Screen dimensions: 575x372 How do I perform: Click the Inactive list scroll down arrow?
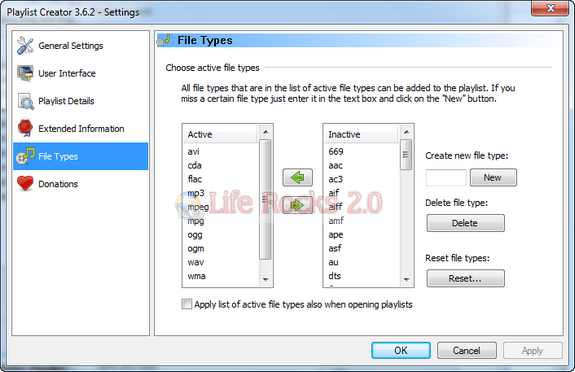[x=406, y=280]
